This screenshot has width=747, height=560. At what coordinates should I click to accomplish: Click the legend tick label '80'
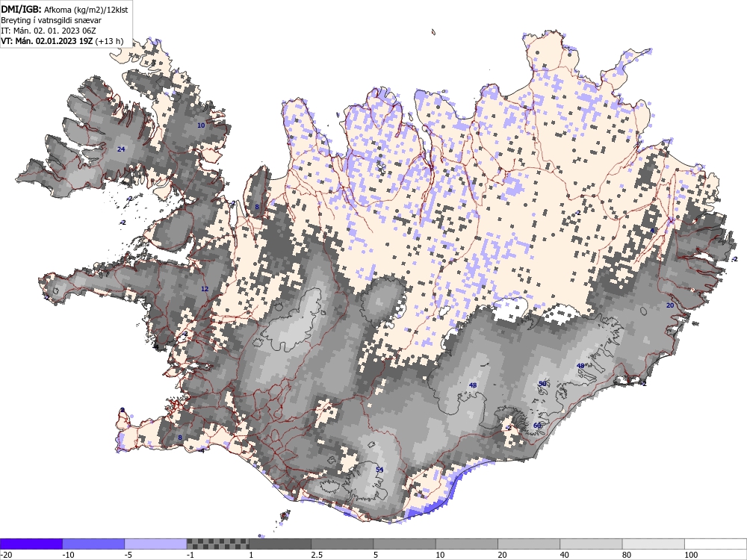pos(627,555)
